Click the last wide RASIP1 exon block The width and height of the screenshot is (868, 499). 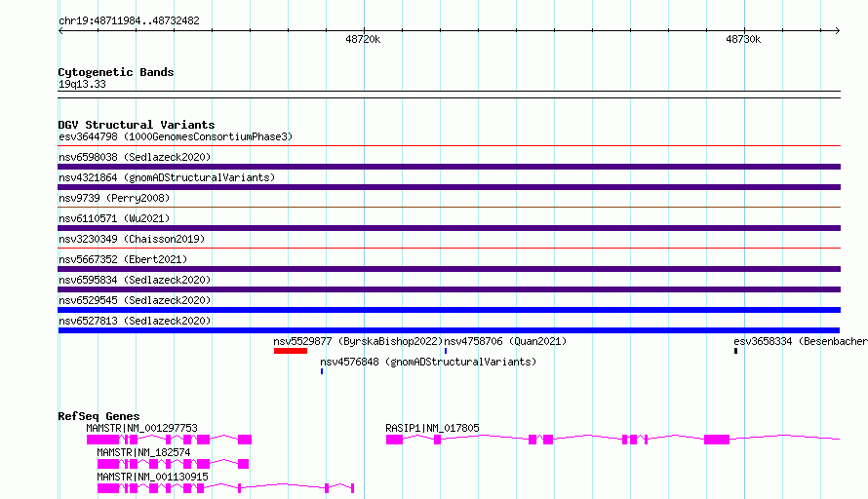click(x=717, y=440)
